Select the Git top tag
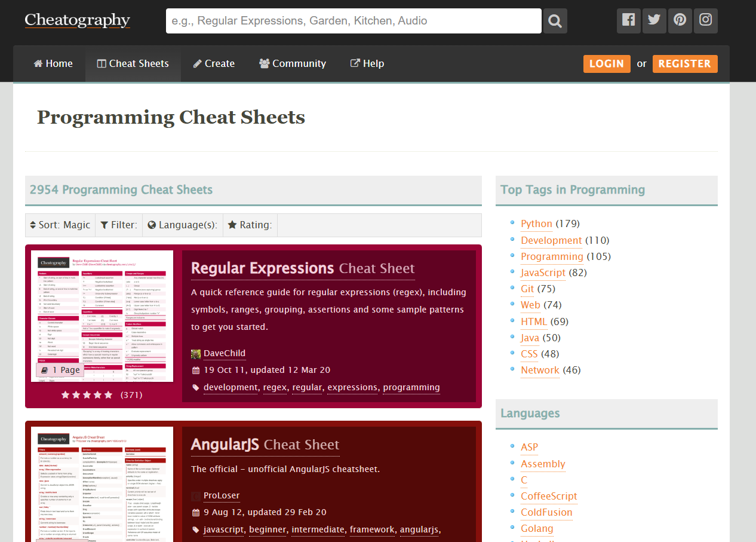Screen dimensions: 756x542 pos(527,289)
